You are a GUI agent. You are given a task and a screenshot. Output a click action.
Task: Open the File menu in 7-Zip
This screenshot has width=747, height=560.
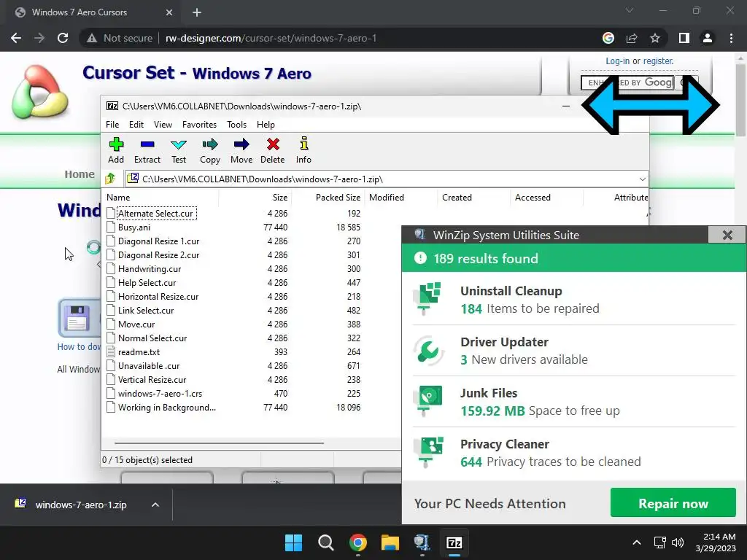(112, 124)
